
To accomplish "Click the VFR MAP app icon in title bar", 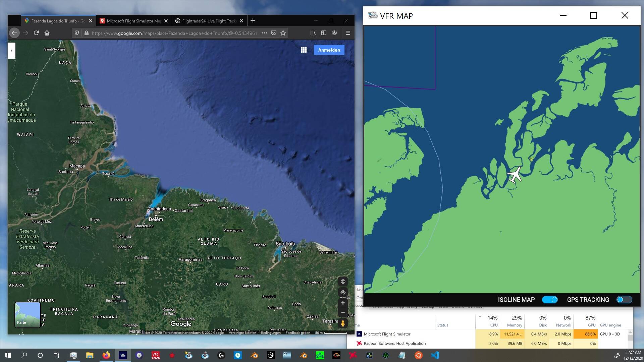I will pyautogui.click(x=373, y=15).
